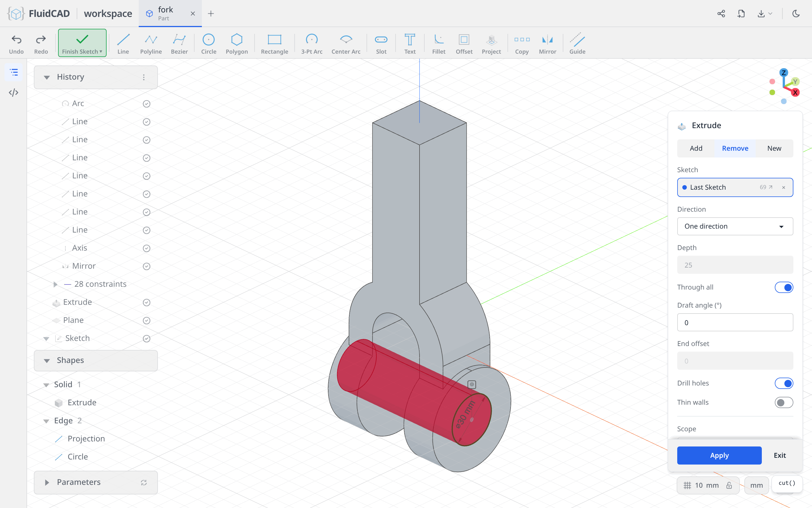Click the Project tool
This screenshot has height=508, width=812.
491,44
